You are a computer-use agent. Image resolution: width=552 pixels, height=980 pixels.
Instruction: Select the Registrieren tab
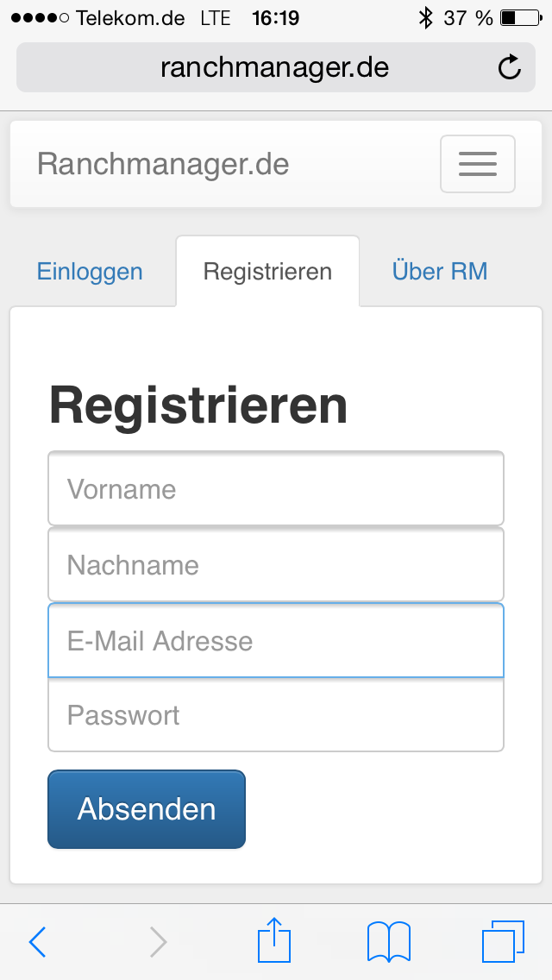pyautogui.click(x=267, y=272)
